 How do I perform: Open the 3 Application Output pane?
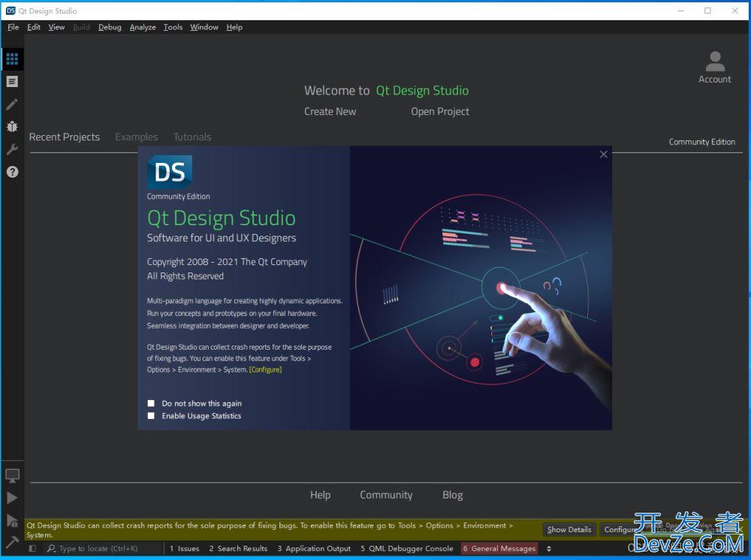click(314, 549)
